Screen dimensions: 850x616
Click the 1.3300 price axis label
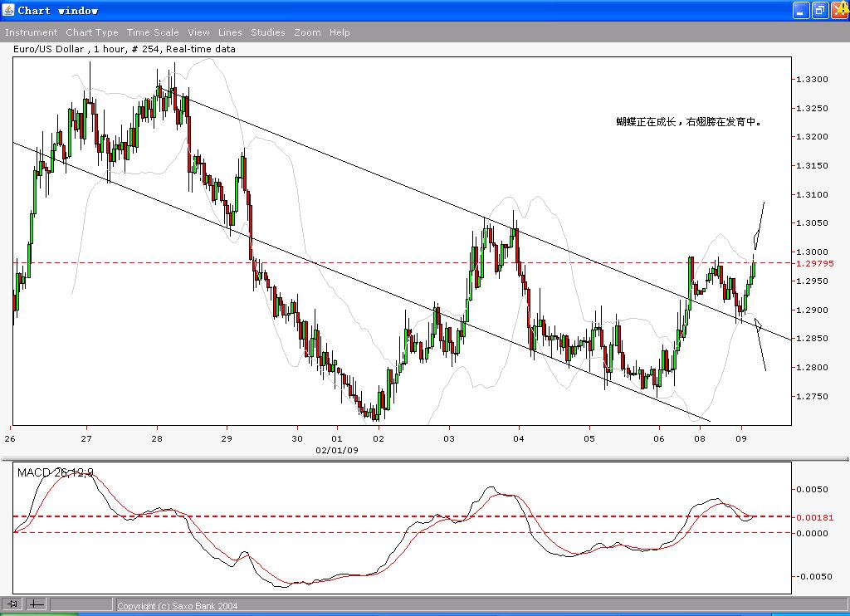tap(812, 79)
